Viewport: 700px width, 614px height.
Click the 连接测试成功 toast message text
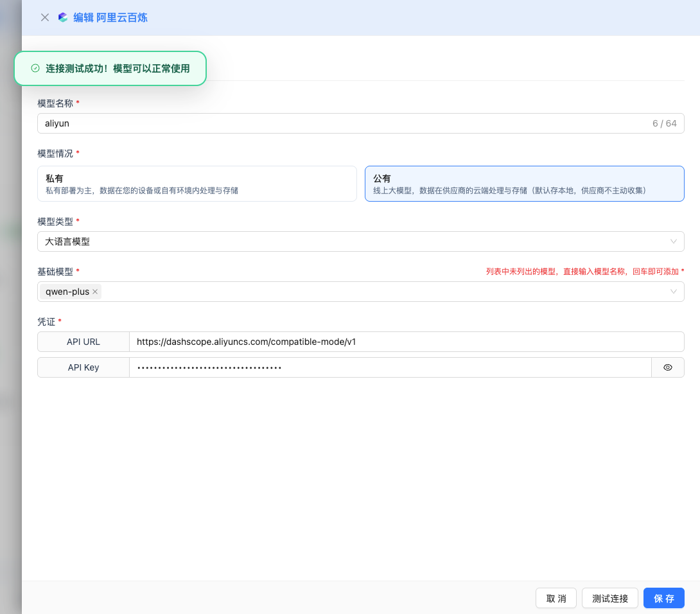118,68
